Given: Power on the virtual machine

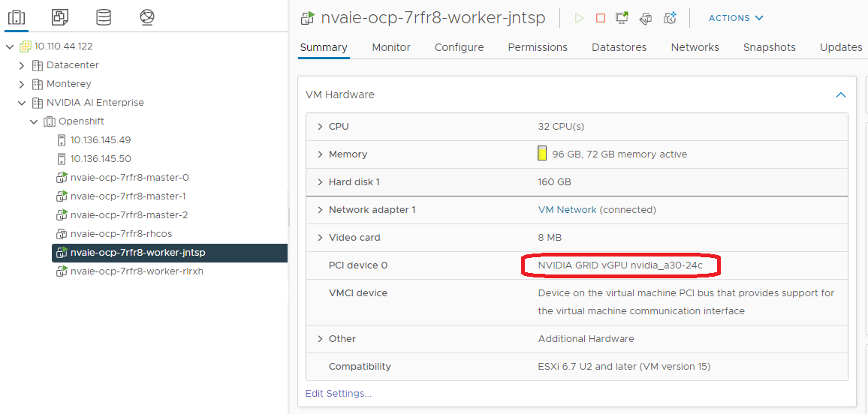Looking at the screenshot, I should click(579, 18).
